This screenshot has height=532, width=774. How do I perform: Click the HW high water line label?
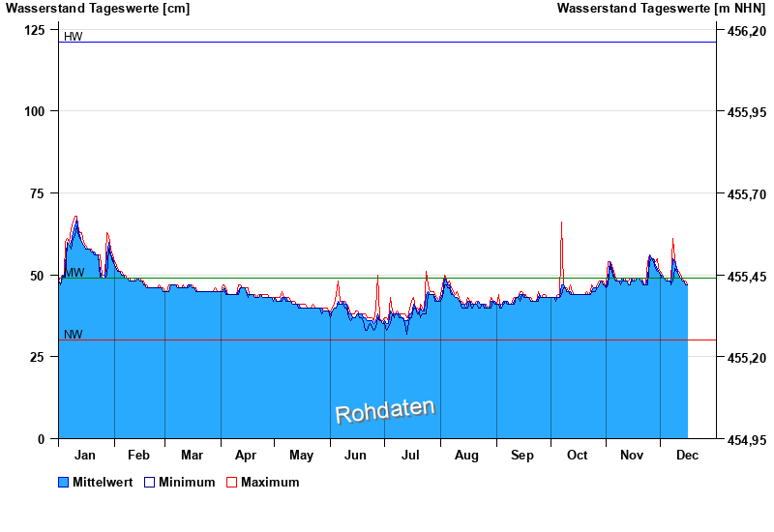click(x=73, y=37)
